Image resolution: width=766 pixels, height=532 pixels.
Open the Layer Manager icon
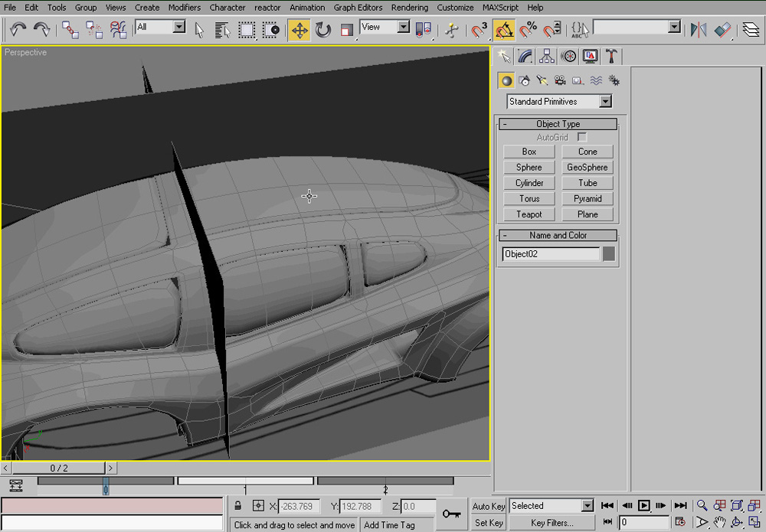point(751,30)
